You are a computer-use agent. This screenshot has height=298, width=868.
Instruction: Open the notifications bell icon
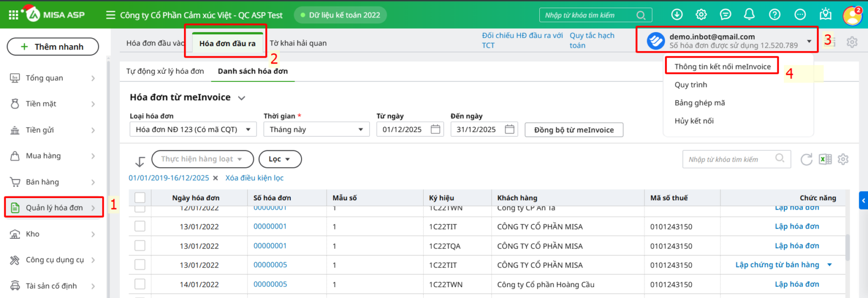(x=749, y=15)
